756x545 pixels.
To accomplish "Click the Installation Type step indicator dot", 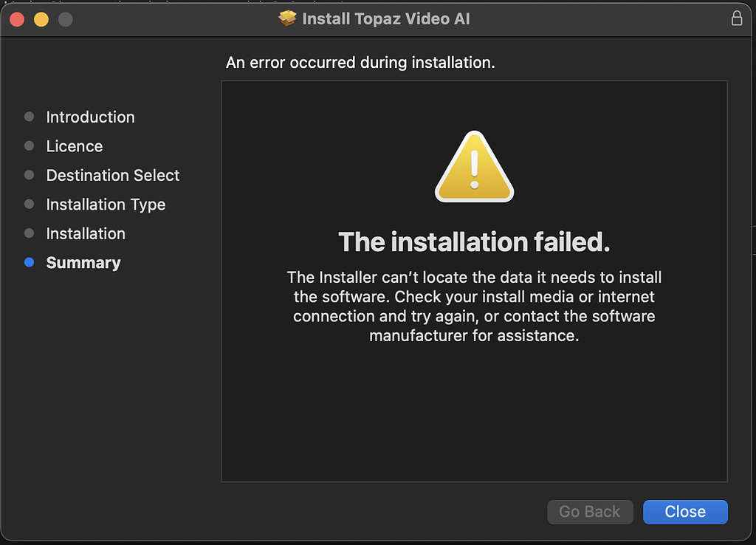I will tap(29, 205).
